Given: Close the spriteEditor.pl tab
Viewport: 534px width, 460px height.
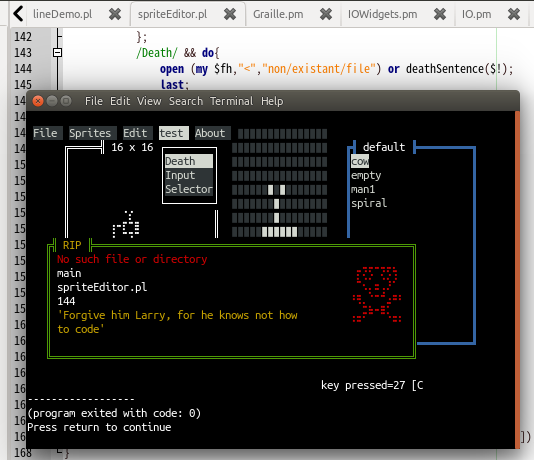Looking at the screenshot, I should 230,14.
